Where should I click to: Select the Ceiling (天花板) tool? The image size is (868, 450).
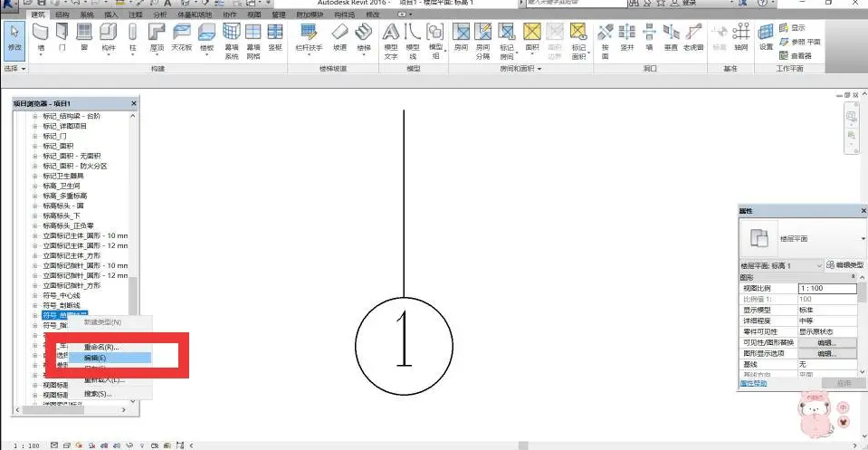coord(182,38)
